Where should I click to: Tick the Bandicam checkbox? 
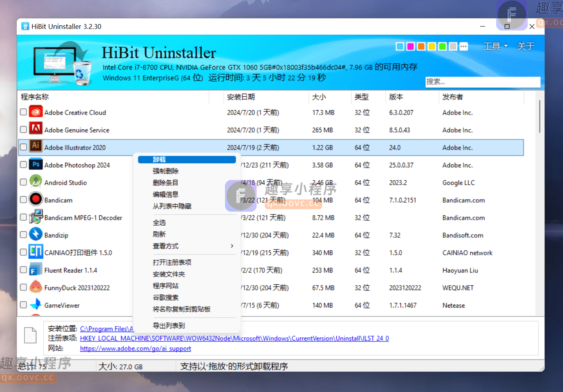point(23,200)
